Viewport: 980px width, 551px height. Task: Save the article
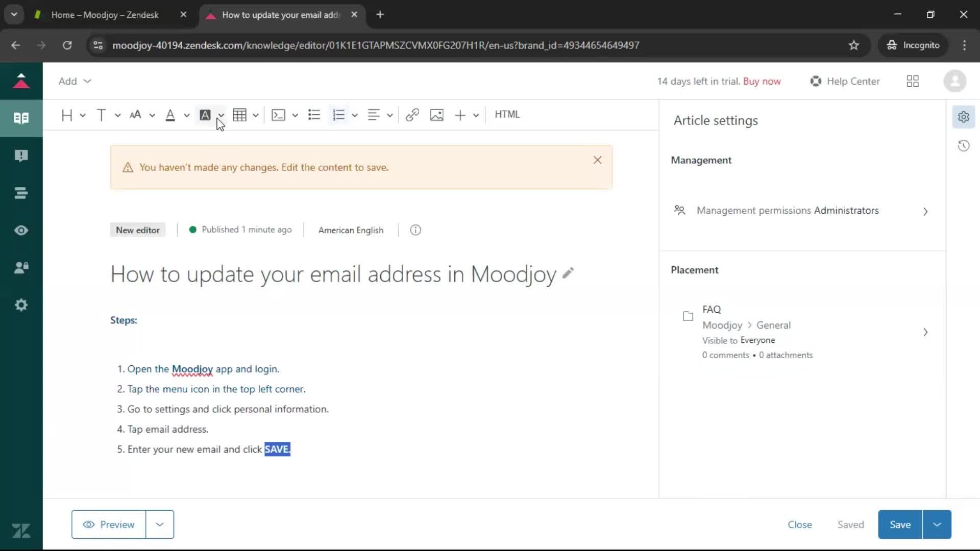click(x=900, y=524)
